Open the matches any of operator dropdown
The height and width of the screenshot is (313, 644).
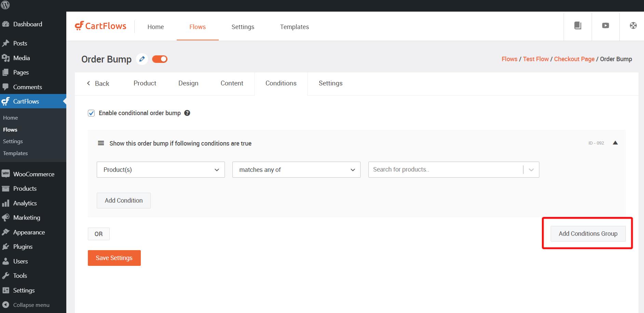point(296,170)
